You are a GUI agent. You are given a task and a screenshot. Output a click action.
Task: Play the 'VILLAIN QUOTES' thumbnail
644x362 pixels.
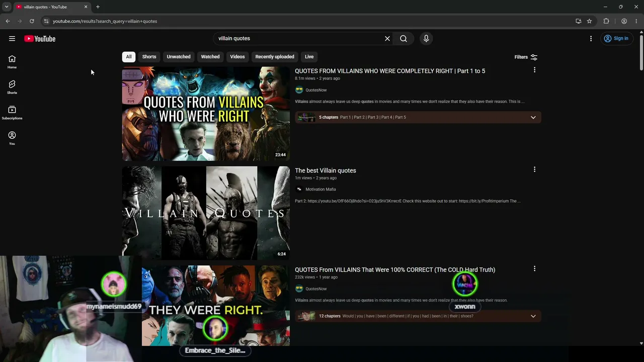point(206,213)
